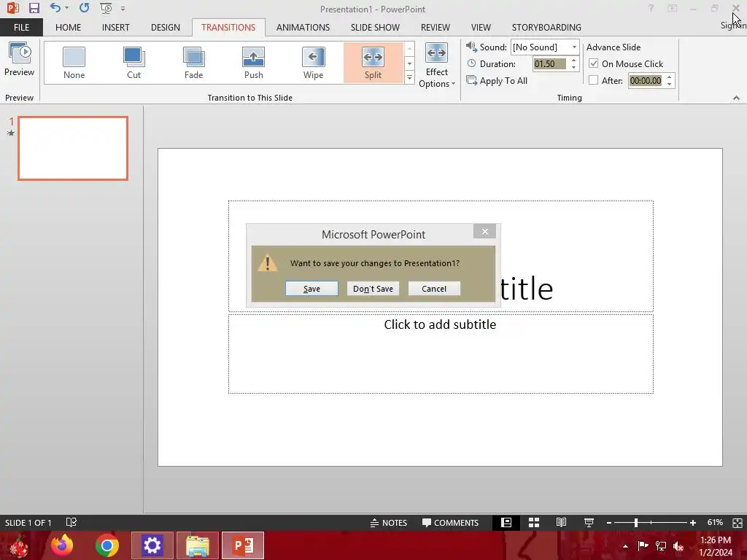Click the 61% zoom level
Screen dimensions: 747x560
tap(715, 522)
